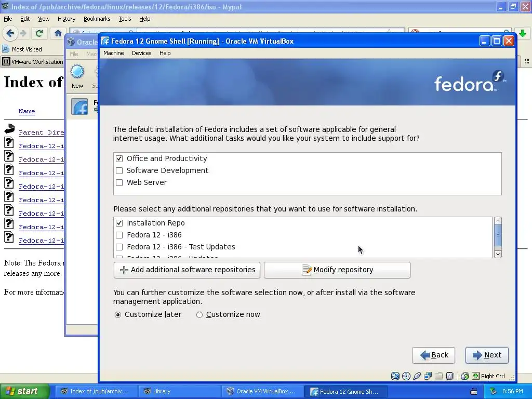The image size is (532, 399).
Task: Click the green downloads arrow in Mypal
Action: pos(523,33)
